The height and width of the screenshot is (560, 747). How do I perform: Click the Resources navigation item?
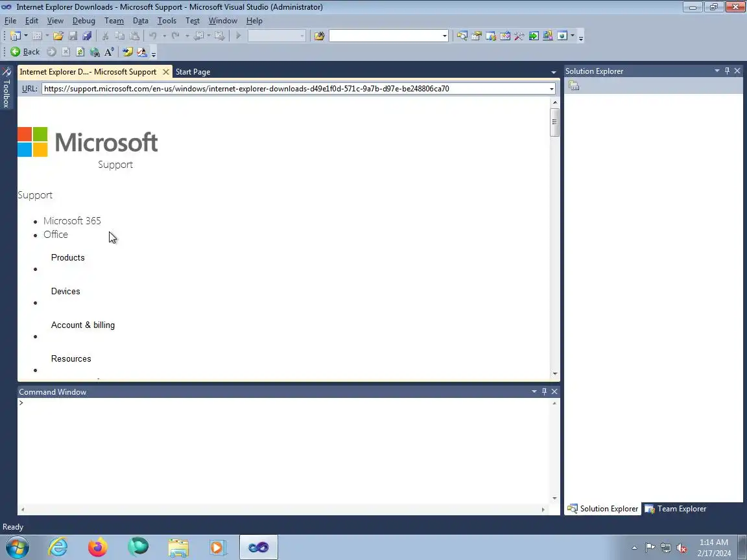[x=71, y=359]
